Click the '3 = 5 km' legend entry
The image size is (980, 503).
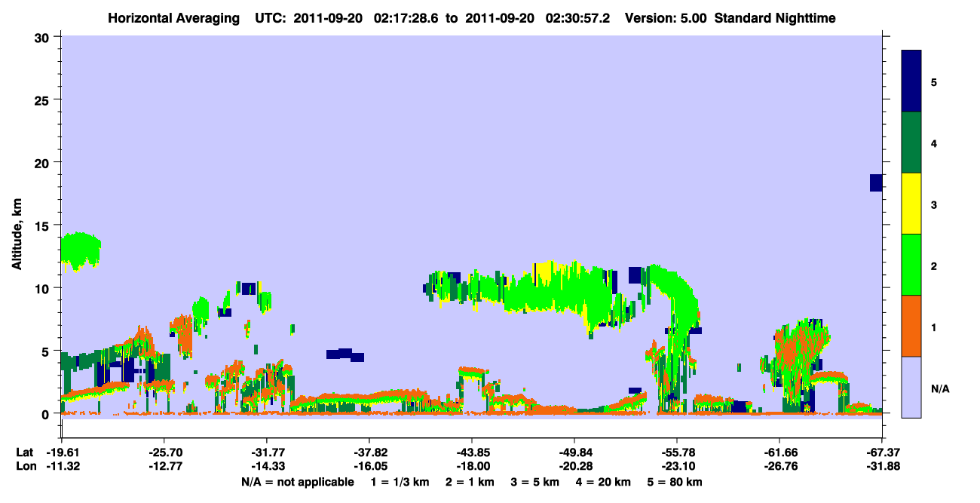tap(535, 482)
